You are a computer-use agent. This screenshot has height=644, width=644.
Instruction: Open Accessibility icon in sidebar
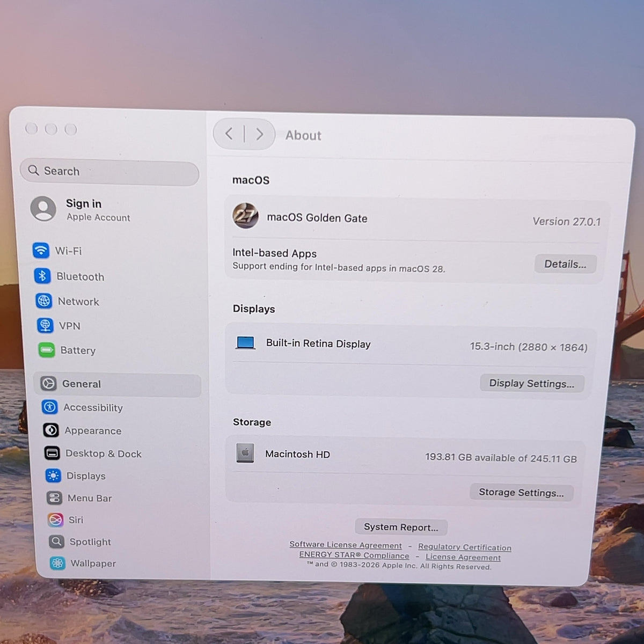[x=50, y=407]
